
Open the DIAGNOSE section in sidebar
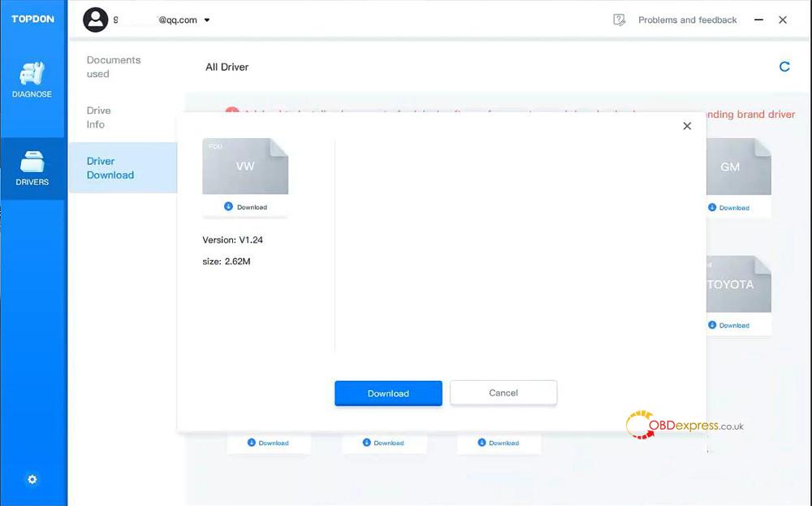coord(32,80)
